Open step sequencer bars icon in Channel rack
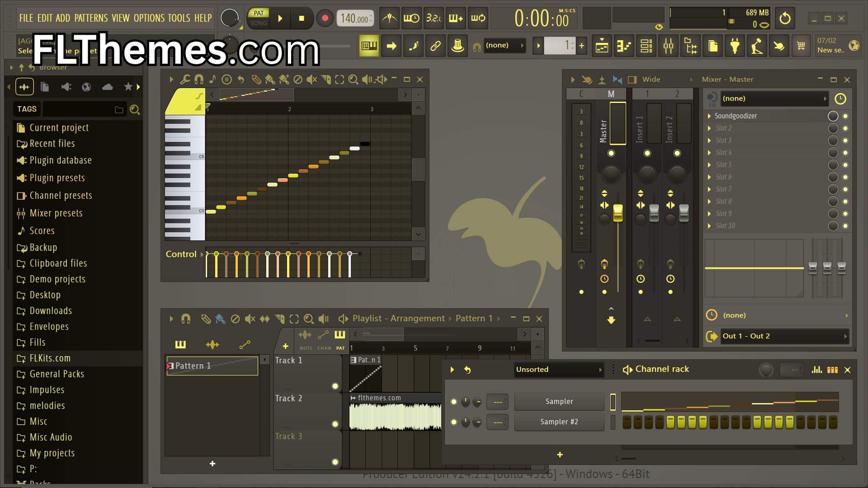The height and width of the screenshot is (488, 868). coord(832,370)
